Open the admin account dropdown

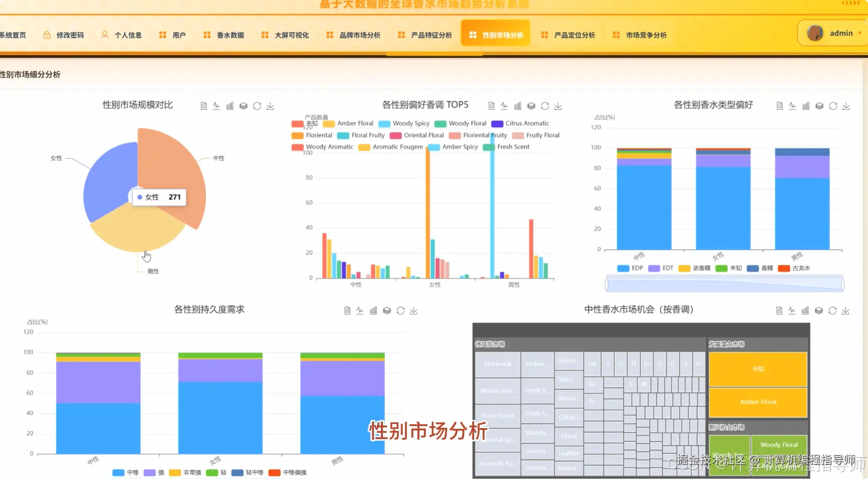point(842,33)
